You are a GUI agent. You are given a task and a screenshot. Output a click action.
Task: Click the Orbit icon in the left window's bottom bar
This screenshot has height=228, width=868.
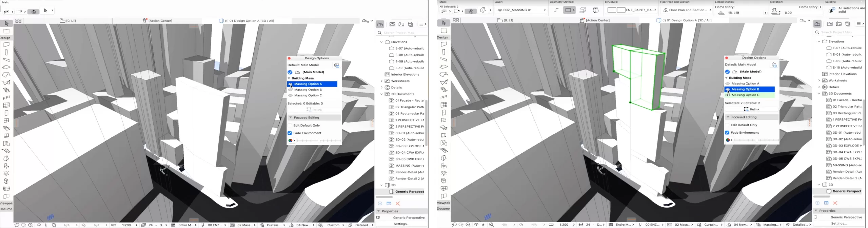pos(39,225)
